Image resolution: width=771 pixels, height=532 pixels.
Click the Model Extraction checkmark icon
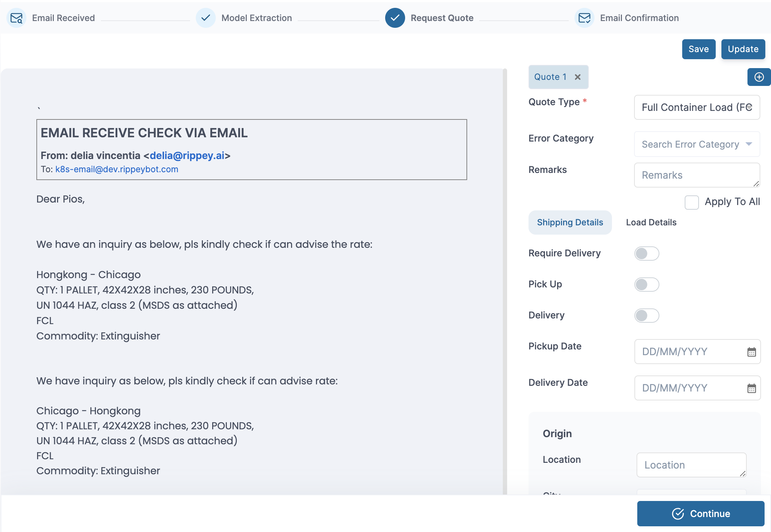(x=205, y=18)
